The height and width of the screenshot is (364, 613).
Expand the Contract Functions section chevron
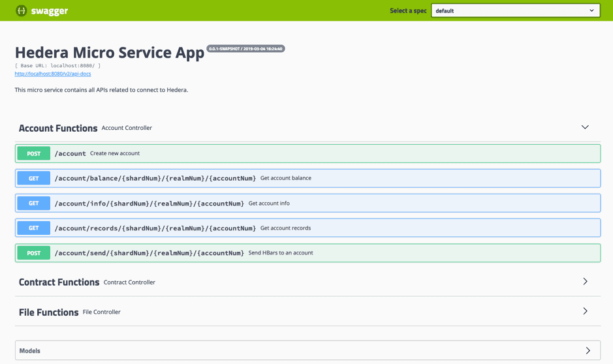(585, 281)
